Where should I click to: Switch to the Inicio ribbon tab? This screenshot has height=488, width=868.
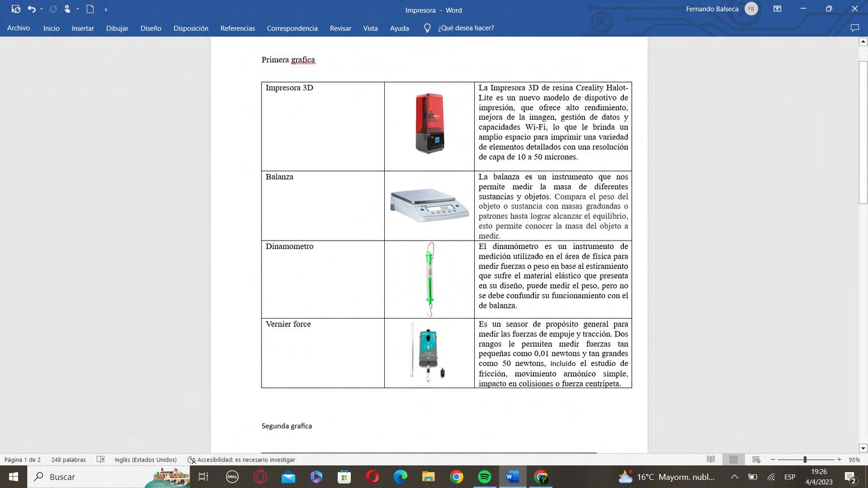51,28
